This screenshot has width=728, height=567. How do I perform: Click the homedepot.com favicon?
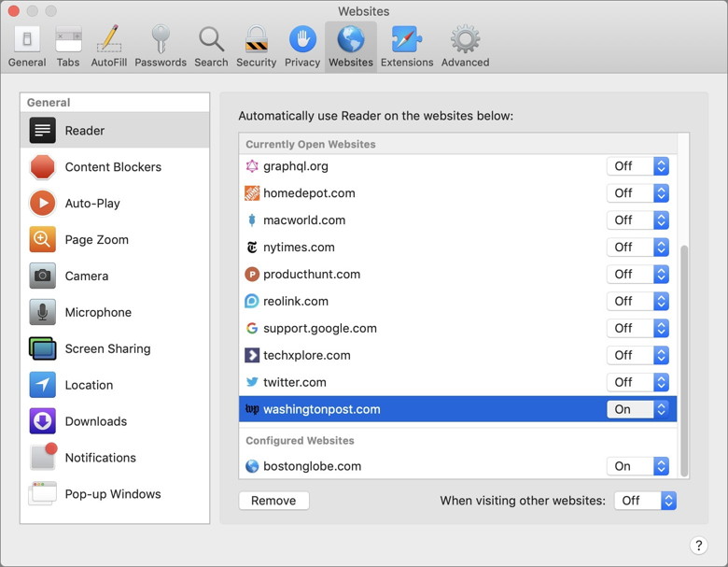click(x=252, y=192)
